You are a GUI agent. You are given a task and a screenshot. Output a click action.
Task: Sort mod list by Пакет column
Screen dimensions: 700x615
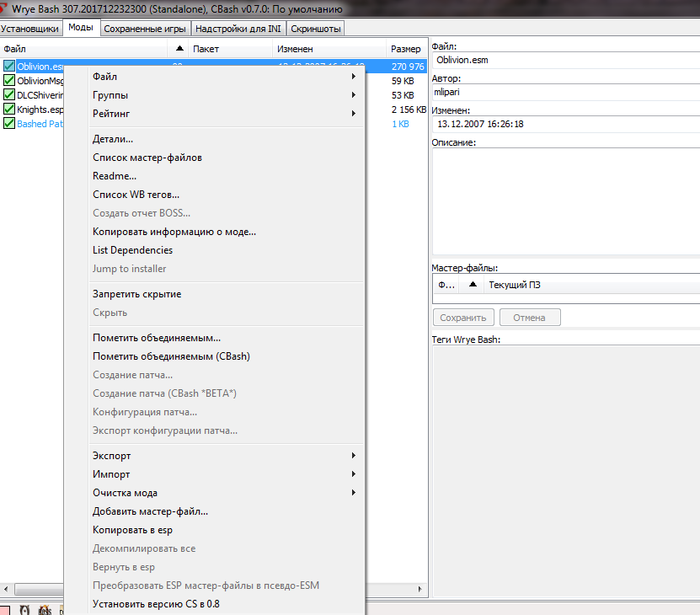coord(230,49)
